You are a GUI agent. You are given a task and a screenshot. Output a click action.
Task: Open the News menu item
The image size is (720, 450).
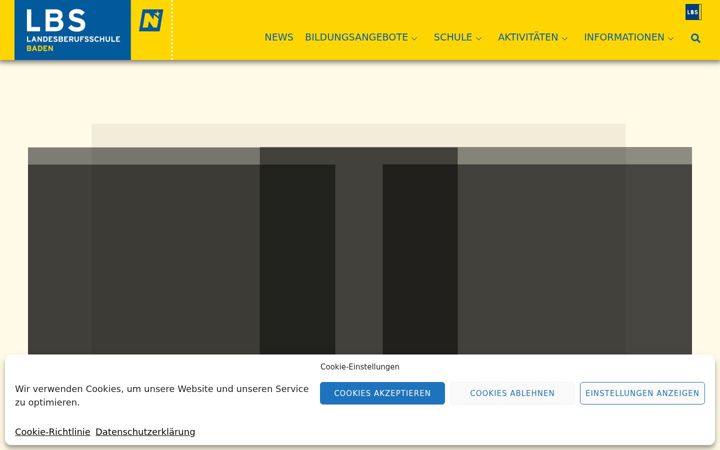pos(279,37)
